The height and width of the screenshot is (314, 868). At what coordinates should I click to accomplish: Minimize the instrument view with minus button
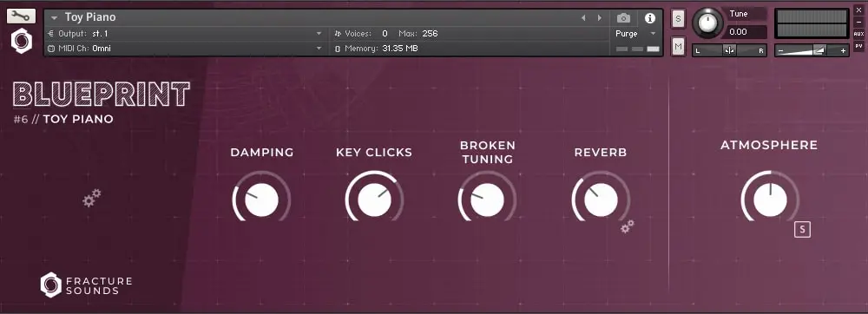tap(858, 22)
